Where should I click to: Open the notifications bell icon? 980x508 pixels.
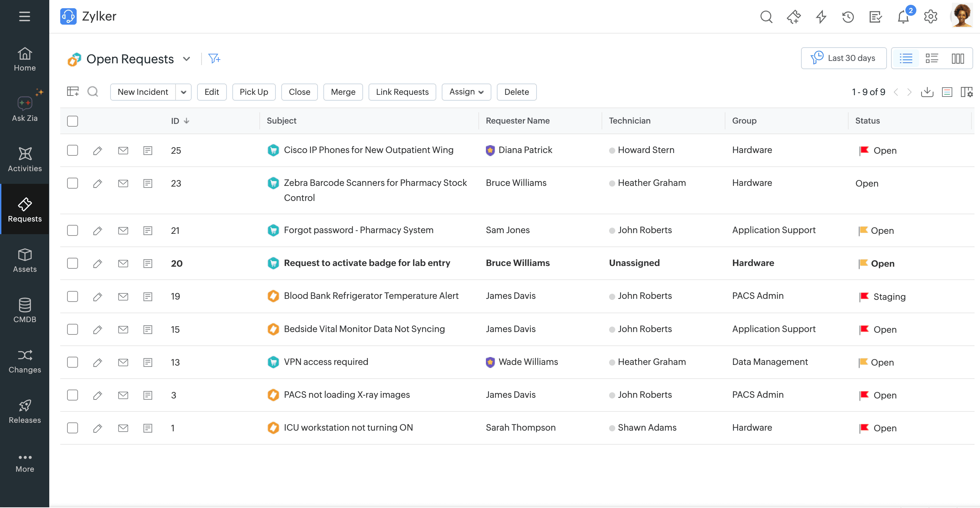click(903, 17)
